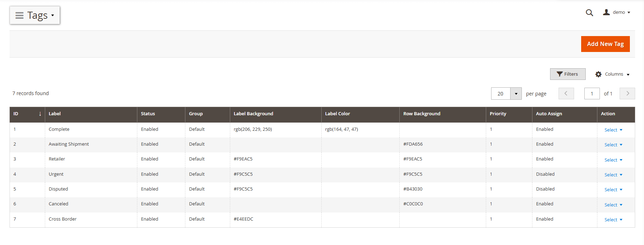Open Select action for Complete row
Viewport: 644px width, 245px height.
613,130
